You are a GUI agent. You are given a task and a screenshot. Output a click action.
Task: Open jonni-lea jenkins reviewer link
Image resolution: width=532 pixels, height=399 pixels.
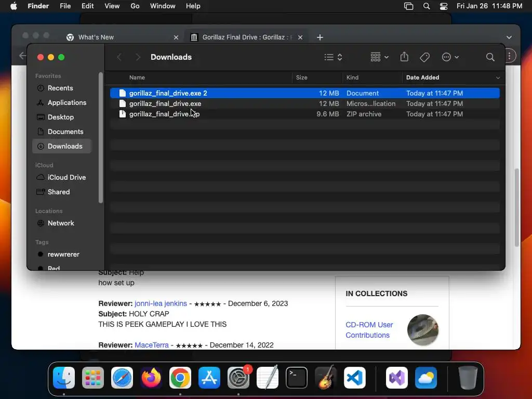pos(161,303)
